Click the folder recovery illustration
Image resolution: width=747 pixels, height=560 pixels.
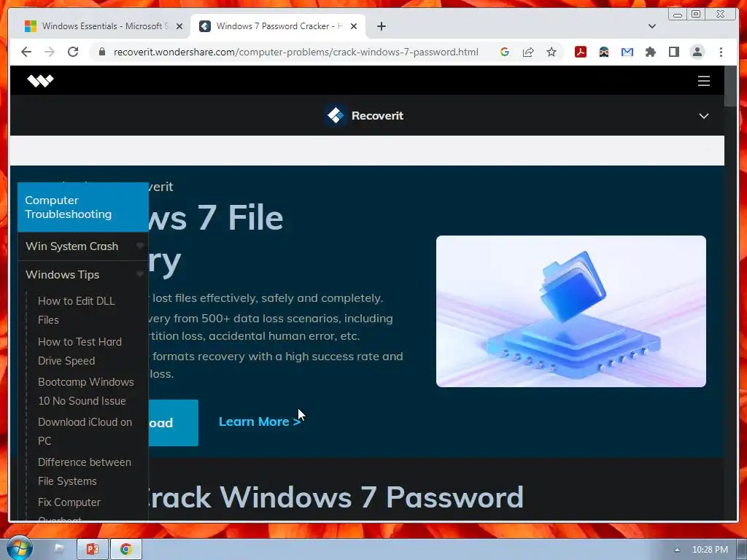(x=570, y=311)
